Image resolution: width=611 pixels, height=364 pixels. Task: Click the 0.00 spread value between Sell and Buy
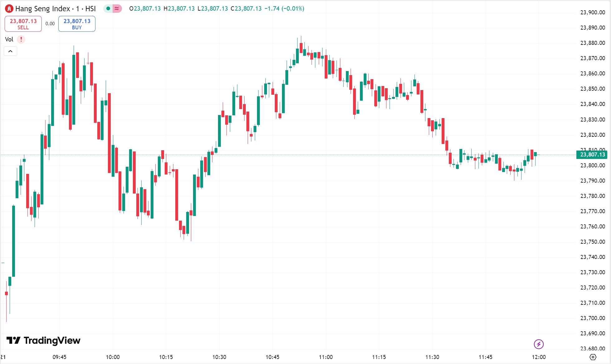(x=50, y=23)
